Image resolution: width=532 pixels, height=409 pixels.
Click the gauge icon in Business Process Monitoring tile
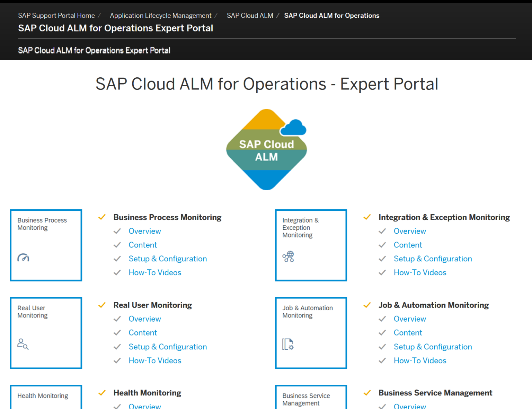click(23, 258)
